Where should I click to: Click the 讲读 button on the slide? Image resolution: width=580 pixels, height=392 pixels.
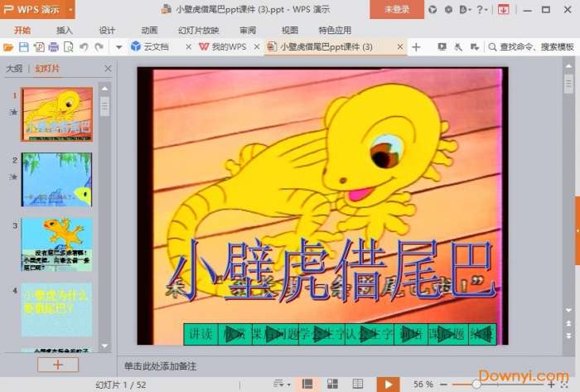[201, 334]
